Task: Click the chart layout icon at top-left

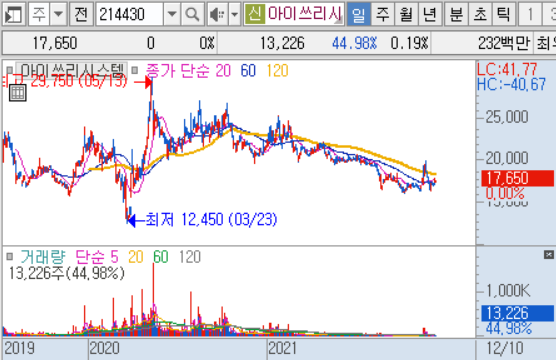Action: click(x=13, y=15)
